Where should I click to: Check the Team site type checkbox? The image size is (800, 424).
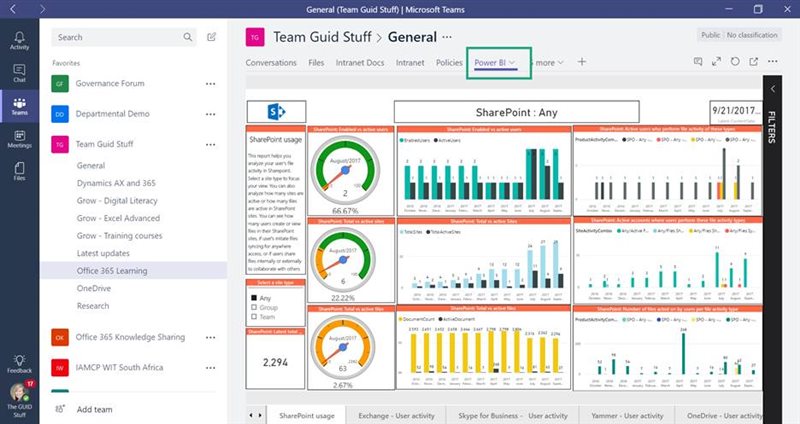pos(254,317)
